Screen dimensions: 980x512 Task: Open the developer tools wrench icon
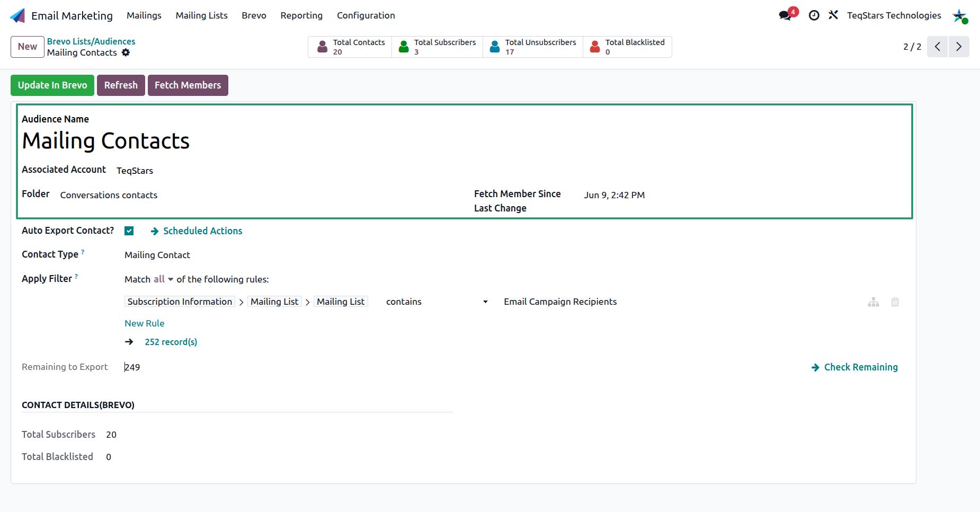833,15
